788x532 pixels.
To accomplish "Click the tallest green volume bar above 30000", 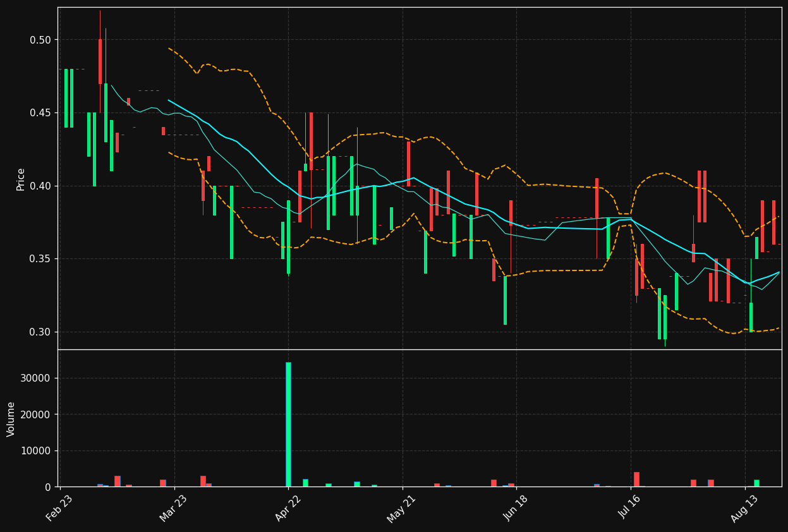I will (x=288, y=425).
